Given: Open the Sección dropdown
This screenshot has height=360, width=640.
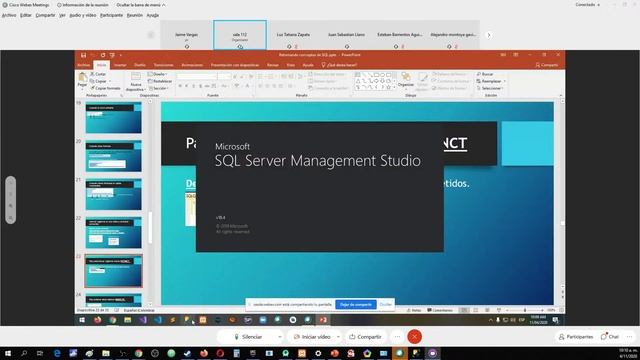Looking at the screenshot, I should 158,88.
